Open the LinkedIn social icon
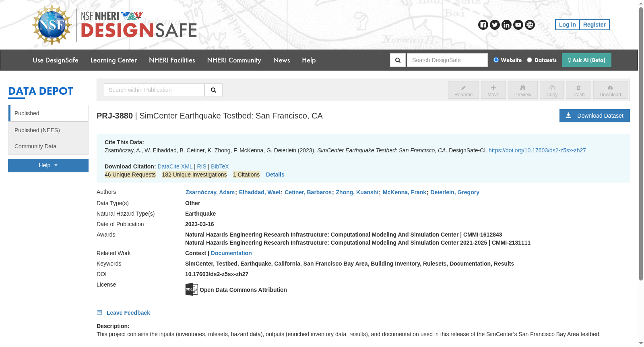The image size is (644, 347). coord(506,25)
